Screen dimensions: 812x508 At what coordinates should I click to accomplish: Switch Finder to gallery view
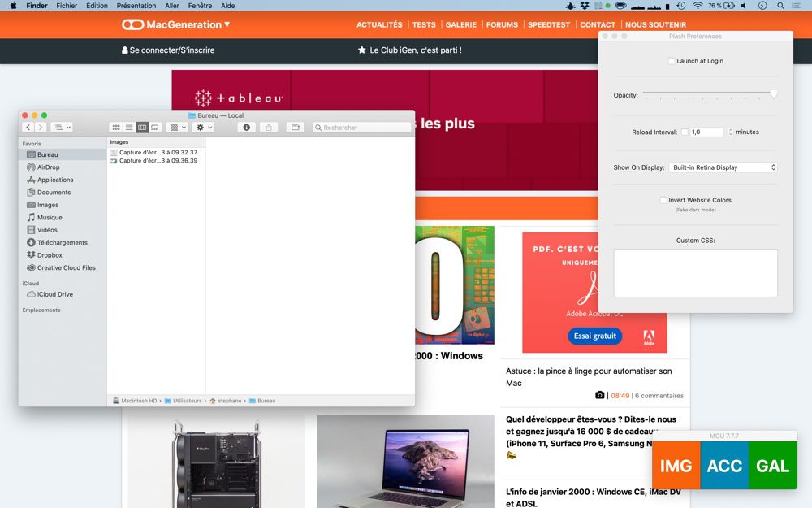tap(155, 128)
